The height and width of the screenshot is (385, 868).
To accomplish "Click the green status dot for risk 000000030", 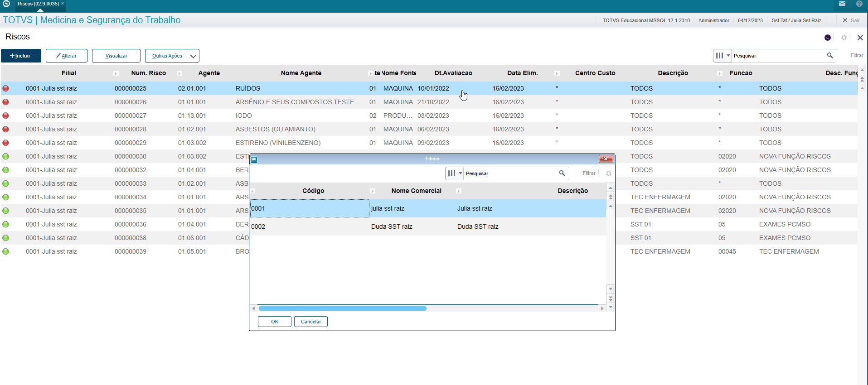I will (x=6, y=156).
